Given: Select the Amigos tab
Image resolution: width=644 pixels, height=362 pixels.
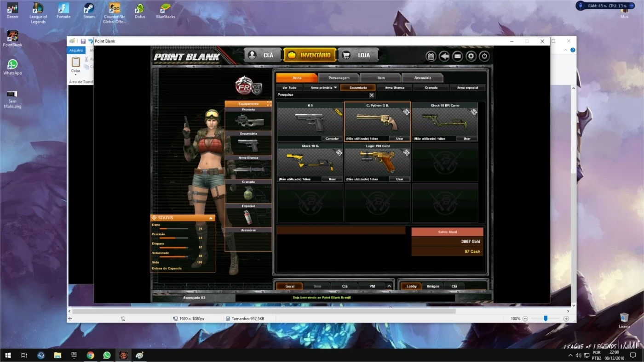Looking at the screenshot, I should [x=433, y=286].
